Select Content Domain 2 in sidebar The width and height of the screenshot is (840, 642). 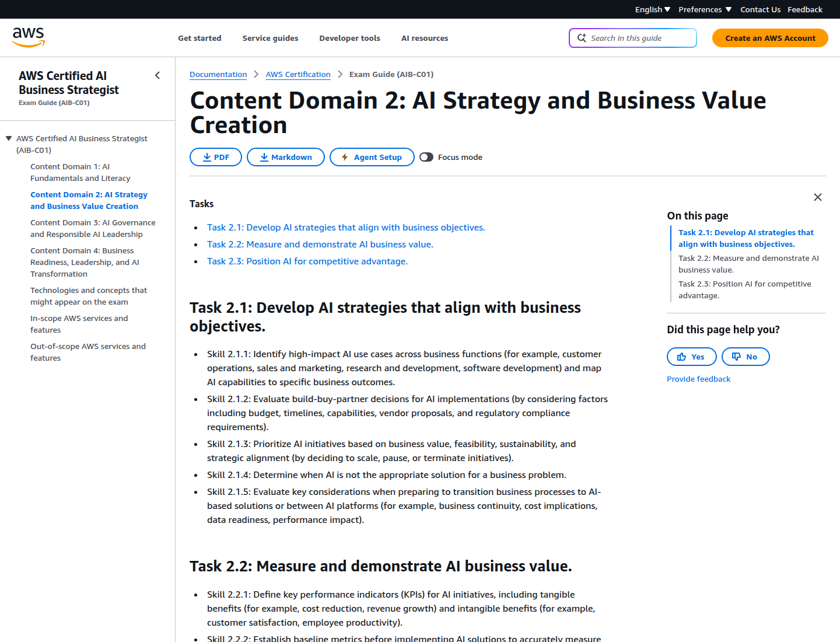(89, 200)
